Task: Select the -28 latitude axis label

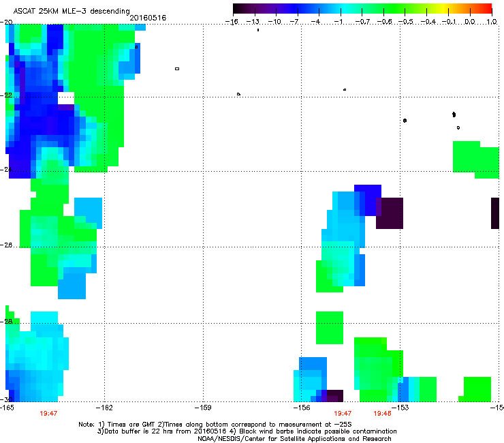Action: 6,321
